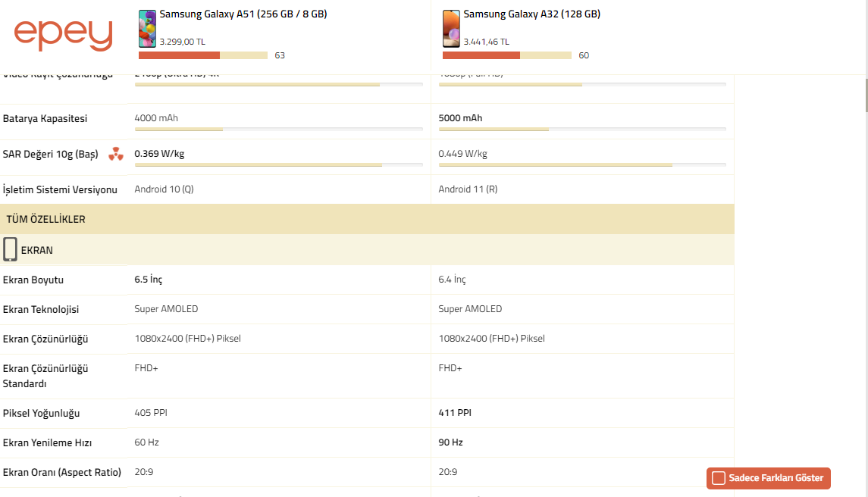Click the 3.441,46 TL price
The width and height of the screenshot is (868, 497).
tap(486, 42)
